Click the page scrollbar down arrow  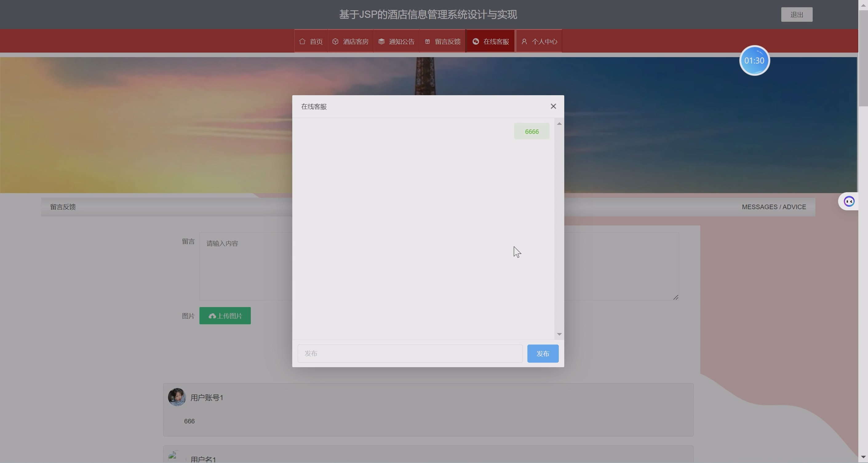[x=863, y=457]
